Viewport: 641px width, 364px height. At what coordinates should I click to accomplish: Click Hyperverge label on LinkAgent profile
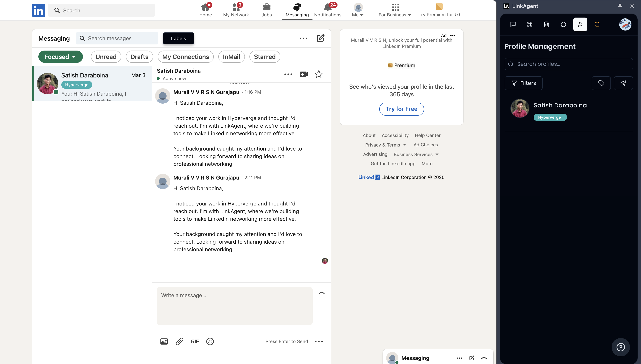coord(550,117)
